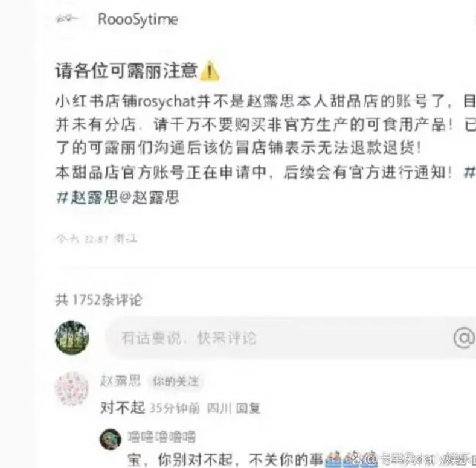Screen dimensions: 476x468
Task: Click the partial hashtag after 官方进行通知
Action: point(469,173)
